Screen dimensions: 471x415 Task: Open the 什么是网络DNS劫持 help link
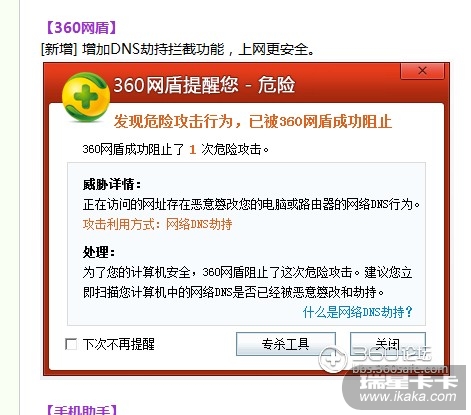click(358, 312)
